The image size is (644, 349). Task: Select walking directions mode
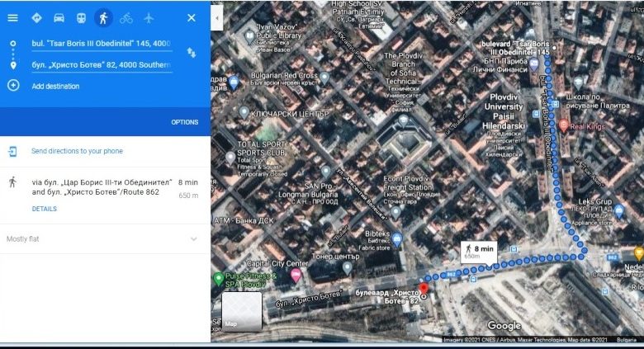103,18
